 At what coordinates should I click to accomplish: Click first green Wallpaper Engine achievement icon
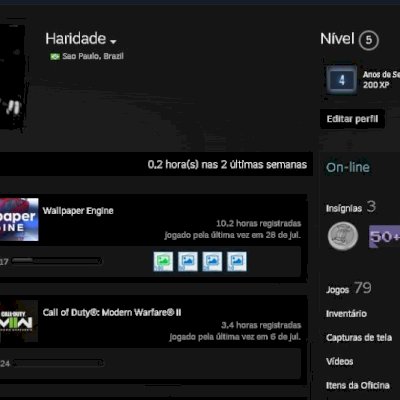(163, 262)
